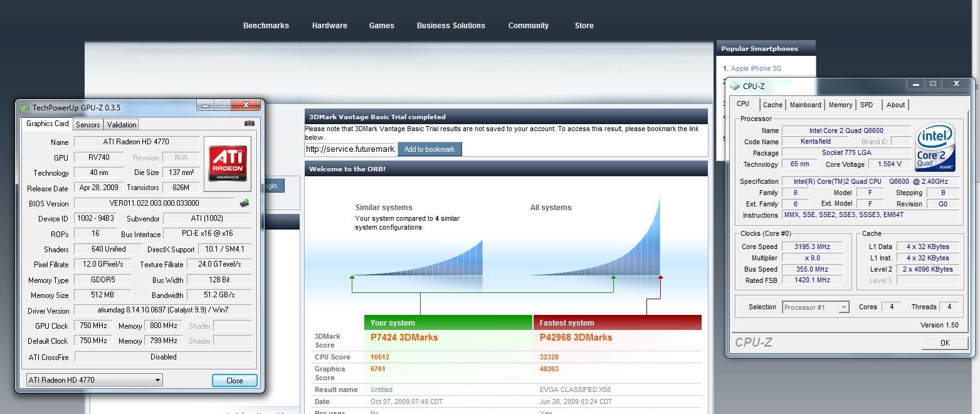
Task: Click the P7424 3DMarks score text
Action: 404,337
